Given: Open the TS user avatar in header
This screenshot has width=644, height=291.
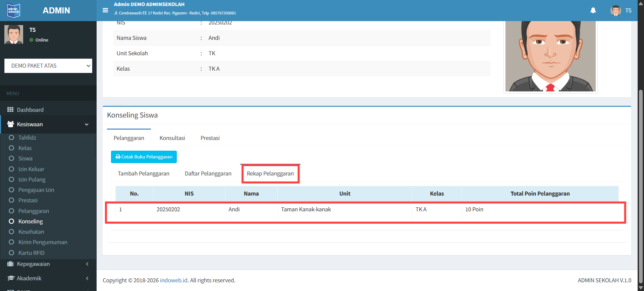Looking at the screenshot, I should coord(615,10).
